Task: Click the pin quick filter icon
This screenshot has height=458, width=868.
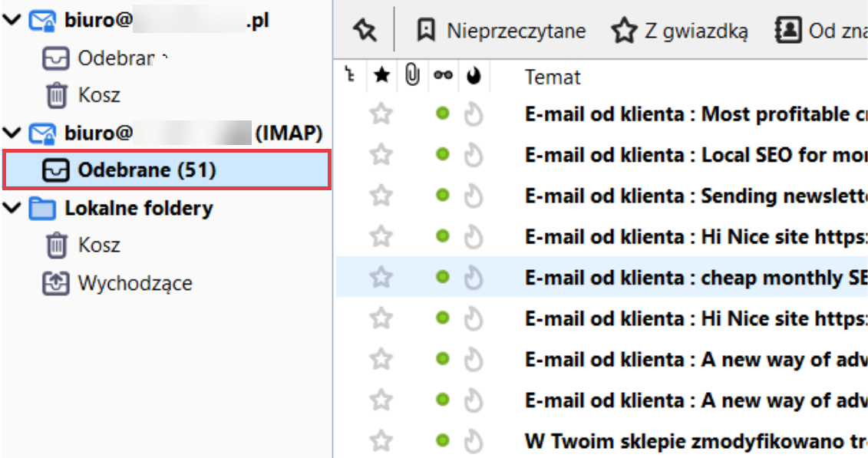Action: (365, 31)
